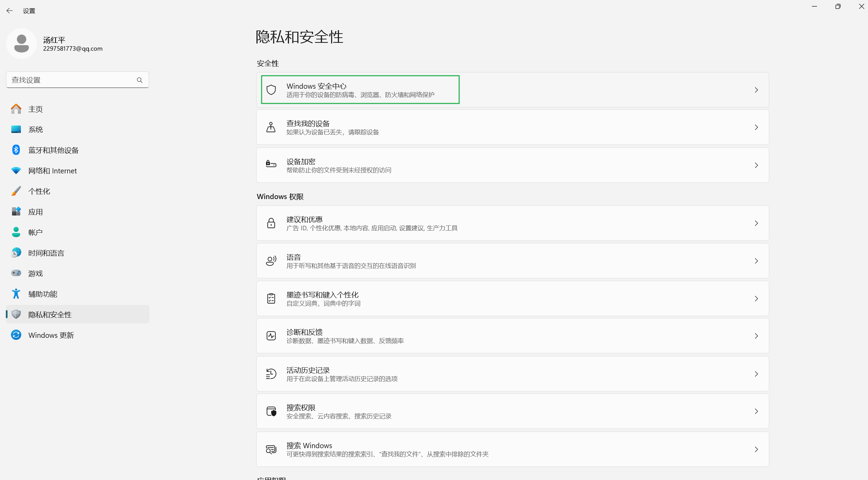The image size is (868, 480).
Task: Click the 搜索权限 shield window icon
Action: click(271, 411)
